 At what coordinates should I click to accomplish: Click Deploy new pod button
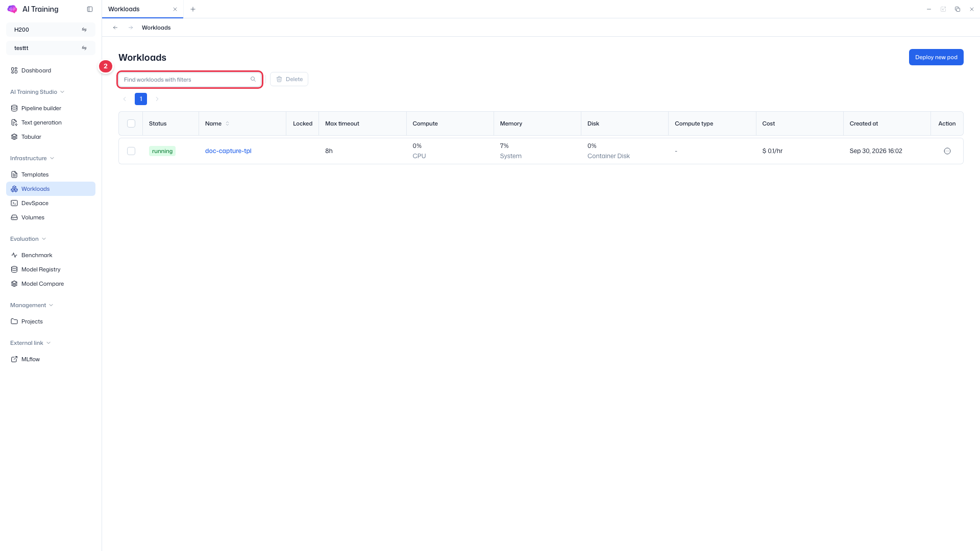tap(936, 57)
